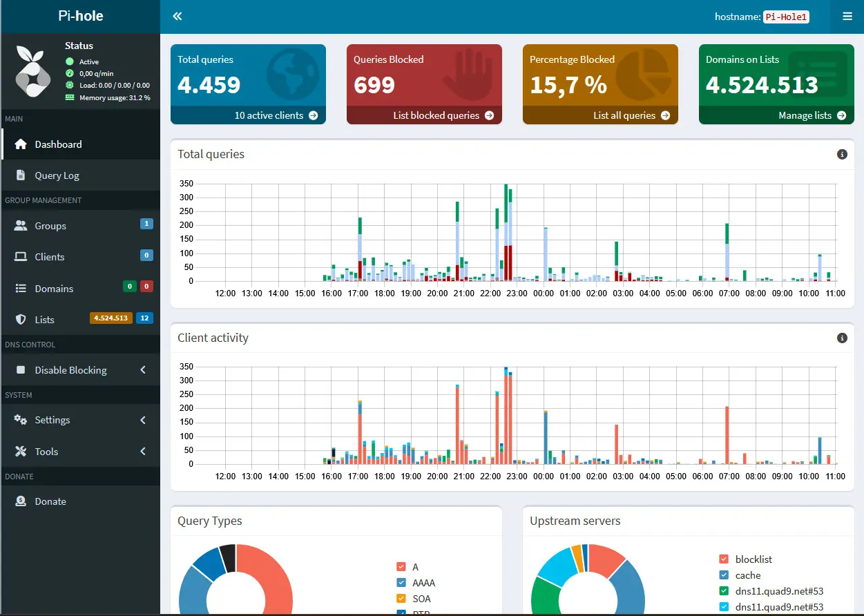Toggle the AAAA query type legend checkbox
The width and height of the screenshot is (864, 616).
(x=402, y=583)
